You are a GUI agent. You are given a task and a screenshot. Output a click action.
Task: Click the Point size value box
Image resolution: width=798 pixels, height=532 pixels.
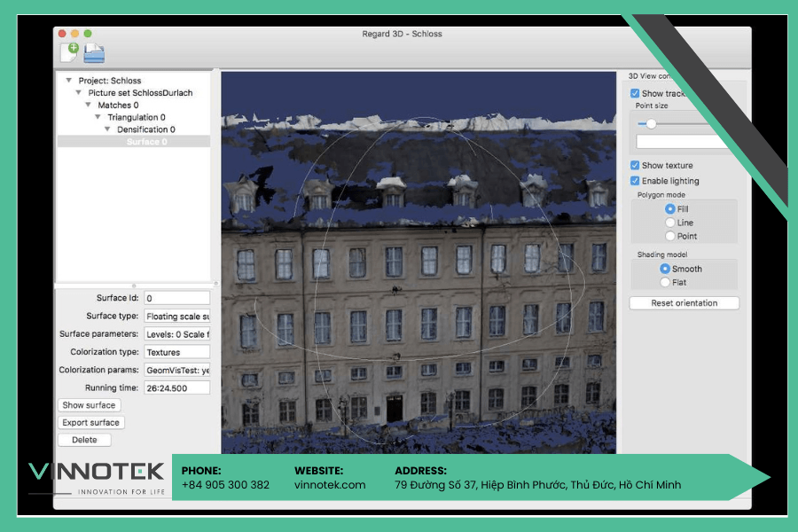pyautogui.click(x=682, y=142)
